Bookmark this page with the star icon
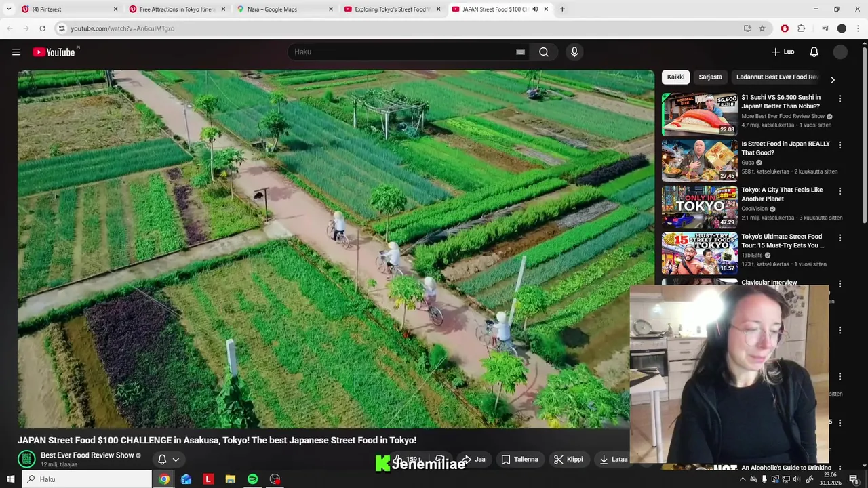This screenshot has width=868, height=488. tap(762, 28)
